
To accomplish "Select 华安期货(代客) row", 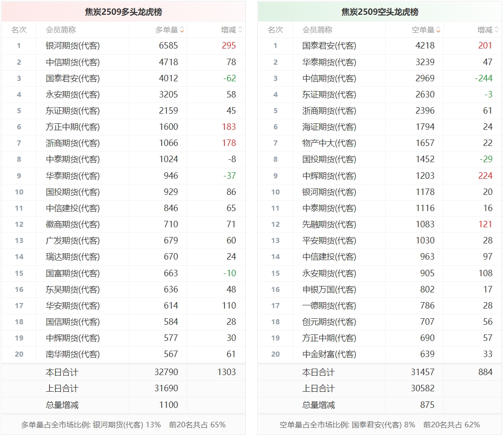I will click(x=123, y=306).
